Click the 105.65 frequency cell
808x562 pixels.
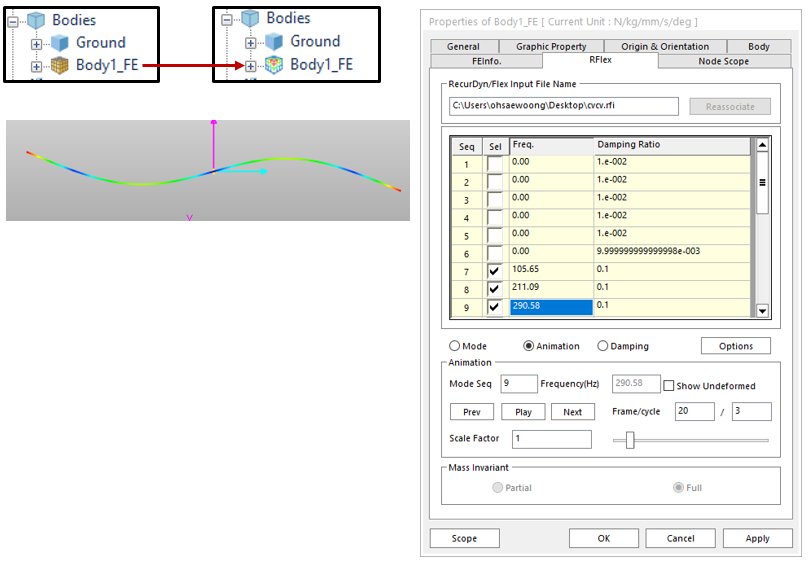point(551,271)
